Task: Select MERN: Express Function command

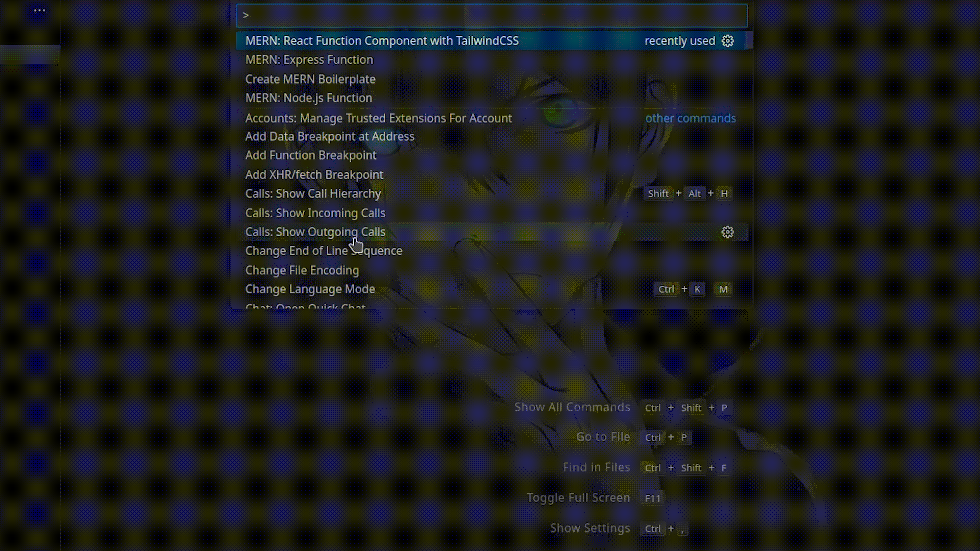Action: 309,60
